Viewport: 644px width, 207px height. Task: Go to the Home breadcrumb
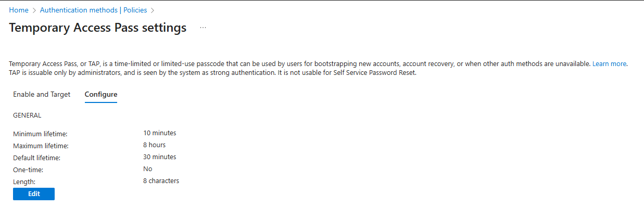pyautogui.click(x=19, y=10)
